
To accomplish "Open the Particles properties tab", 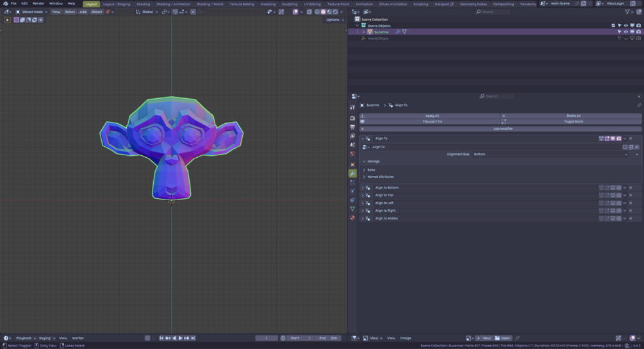I will (352, 182).
